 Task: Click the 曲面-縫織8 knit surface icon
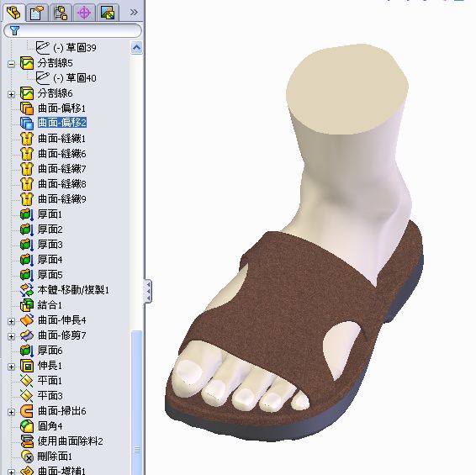[x=27, y=184]
